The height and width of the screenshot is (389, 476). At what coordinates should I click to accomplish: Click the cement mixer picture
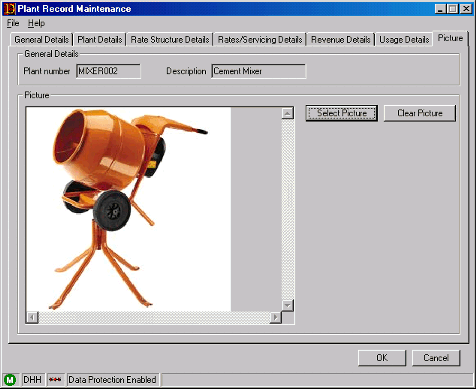[128, 209]
